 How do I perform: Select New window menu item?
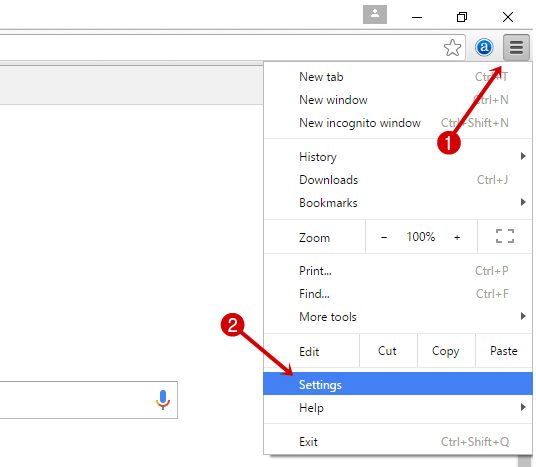(x=398, y=100)
